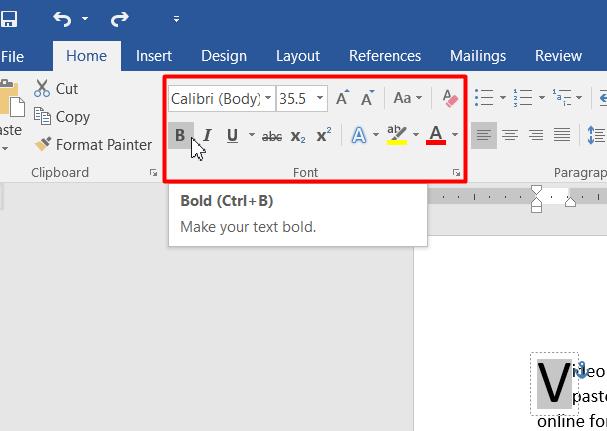
Task: Open the References tab
Action: tap(385, 56)
